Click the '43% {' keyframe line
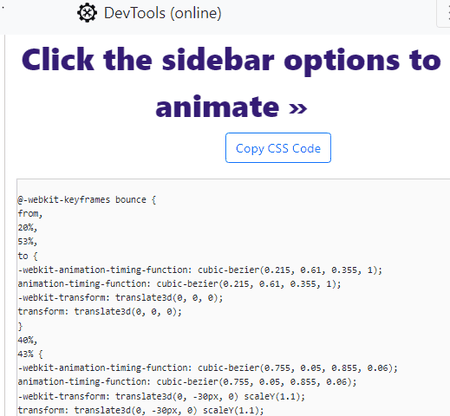 tap(30, 354)
